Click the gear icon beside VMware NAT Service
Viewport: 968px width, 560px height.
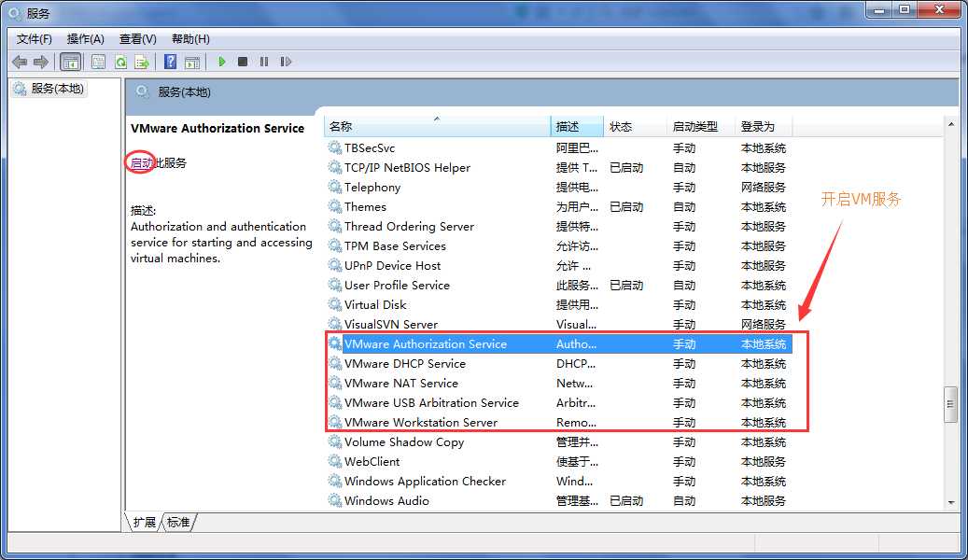click(334, 383)
